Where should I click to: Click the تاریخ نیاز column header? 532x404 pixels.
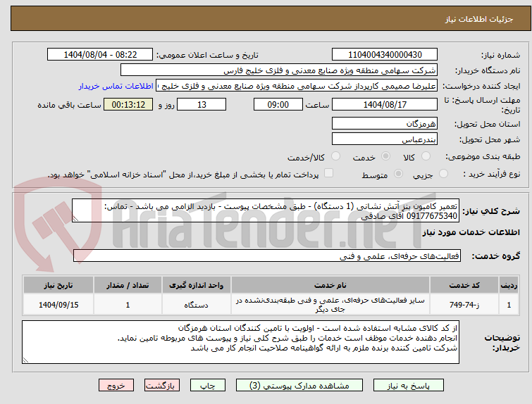coord(58,285)
